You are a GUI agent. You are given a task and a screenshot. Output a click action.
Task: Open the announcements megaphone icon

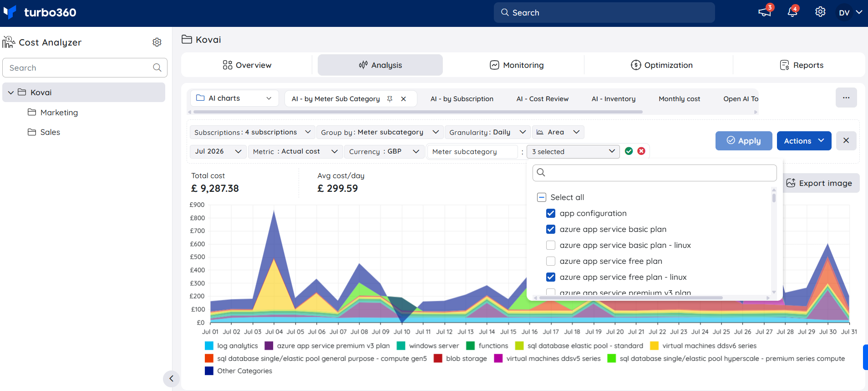click(765, 12)
